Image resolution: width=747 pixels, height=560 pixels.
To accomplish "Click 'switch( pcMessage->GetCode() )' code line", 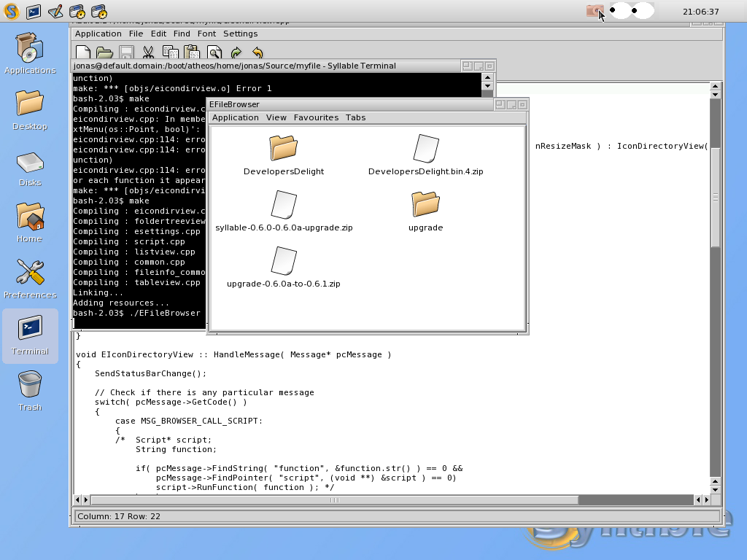I will click(171, 402).
